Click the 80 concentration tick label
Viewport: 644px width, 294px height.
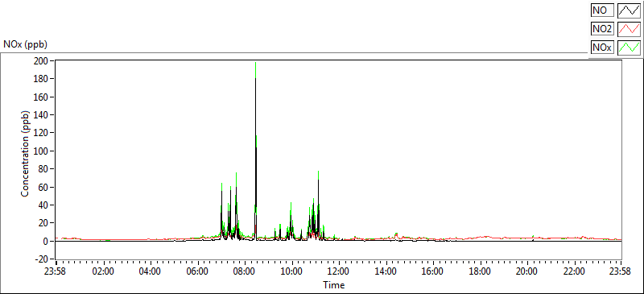44,169
